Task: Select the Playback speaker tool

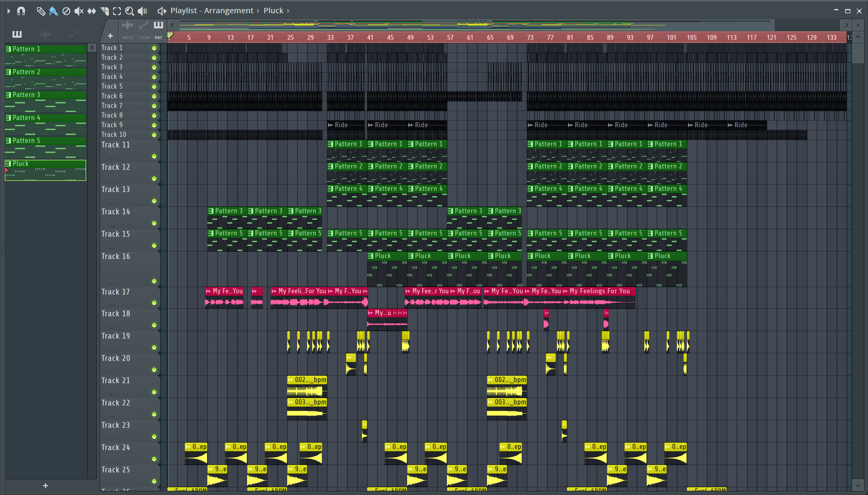Action: [x=142, y=11]
